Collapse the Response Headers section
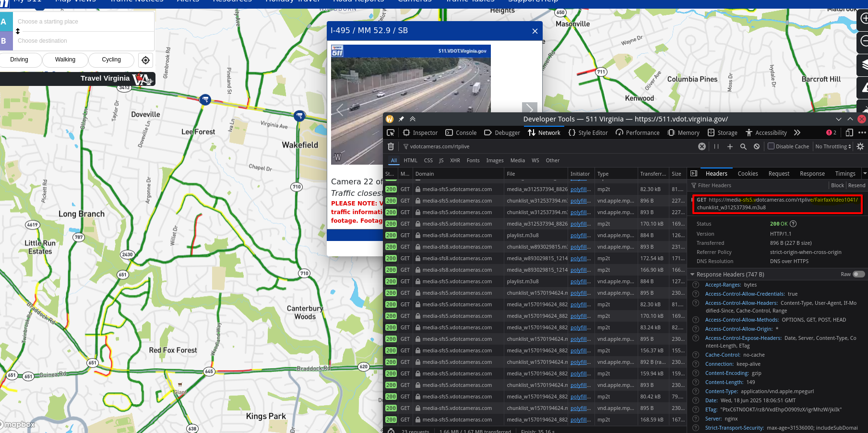The height and width of the screenshot is (433, 868). [x=692, y=274]
